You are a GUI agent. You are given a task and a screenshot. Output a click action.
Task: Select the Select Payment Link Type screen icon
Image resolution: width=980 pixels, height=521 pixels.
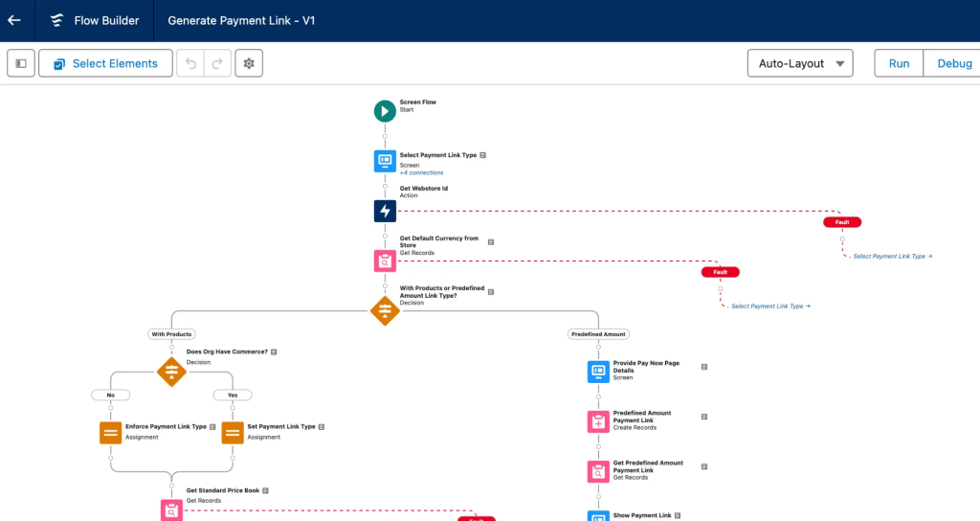click(385, 161)
